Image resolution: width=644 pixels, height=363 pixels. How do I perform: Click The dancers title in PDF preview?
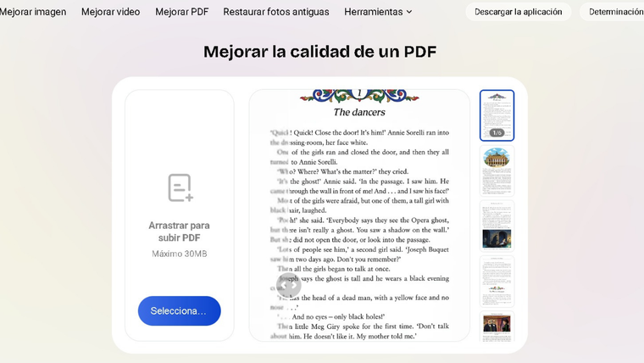(358, 112)
